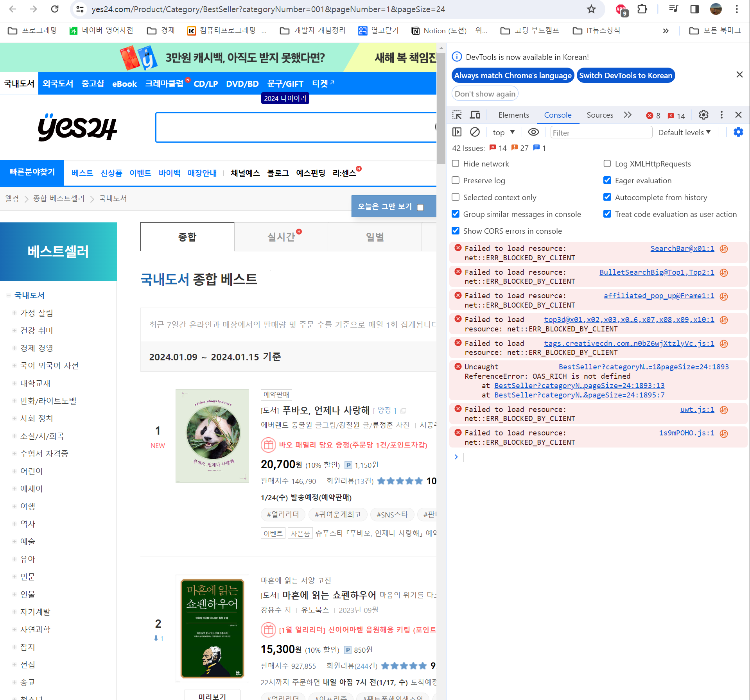750x700 pixels.
Task: Switch to the Elements tab
Action: click(x=513, y=115)
